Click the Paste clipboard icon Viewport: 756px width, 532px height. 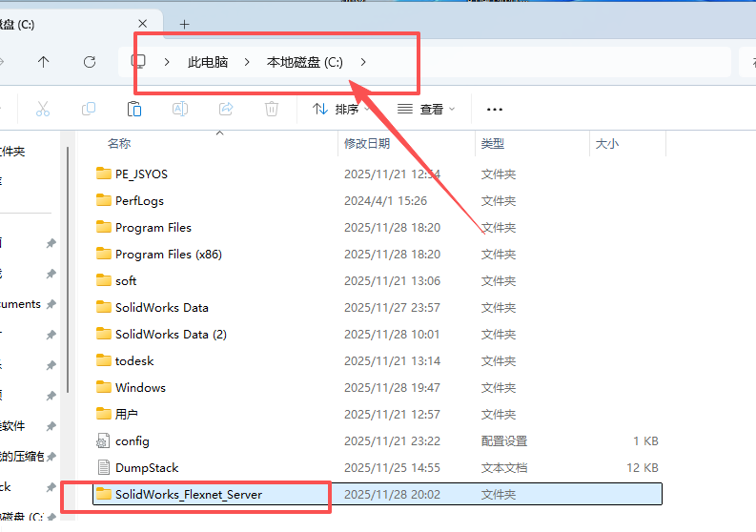pyautogui.click(x=134, y=109)
